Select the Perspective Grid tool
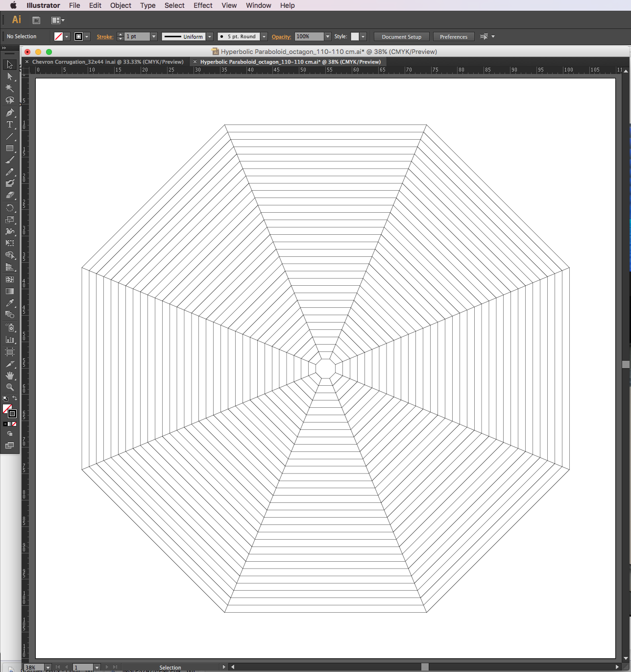The width and height of the screenshot is (631, 672). tap(9, 267)
